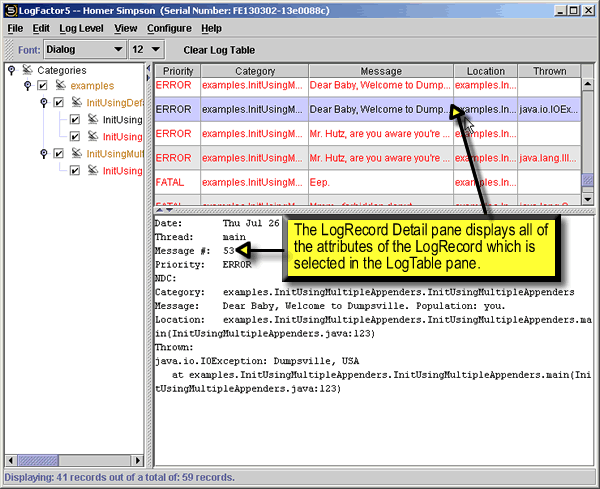Open the Font name dropdown showing Dialog
The width and height of the screenshot is (600, 489).
(84, 49)
